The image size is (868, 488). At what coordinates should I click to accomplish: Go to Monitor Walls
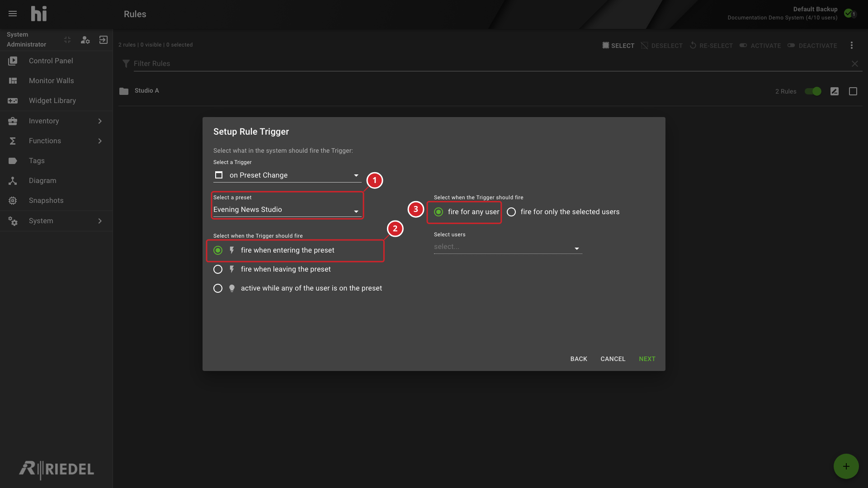[56, 81]
